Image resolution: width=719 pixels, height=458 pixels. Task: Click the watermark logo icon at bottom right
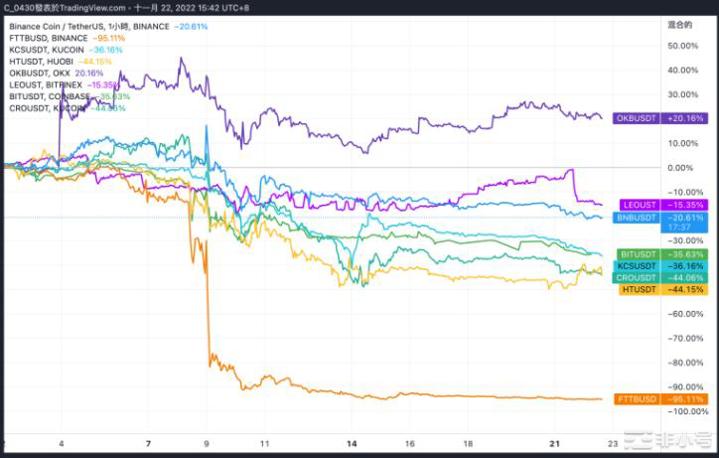(x=640, y=441)
